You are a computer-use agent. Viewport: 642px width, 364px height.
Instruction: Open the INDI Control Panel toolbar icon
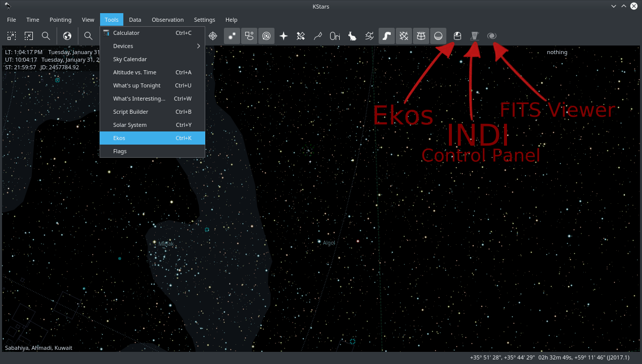[x=474, y=36]
